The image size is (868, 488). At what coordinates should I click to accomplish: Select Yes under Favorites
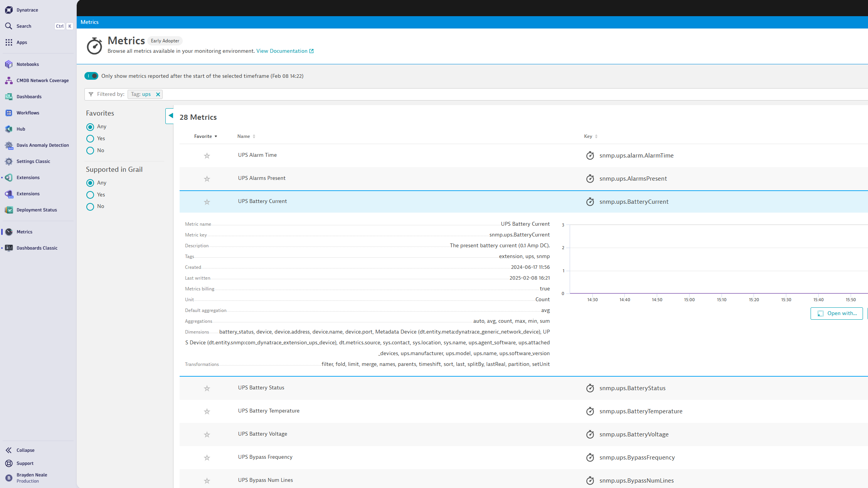[x=90, y=139]
